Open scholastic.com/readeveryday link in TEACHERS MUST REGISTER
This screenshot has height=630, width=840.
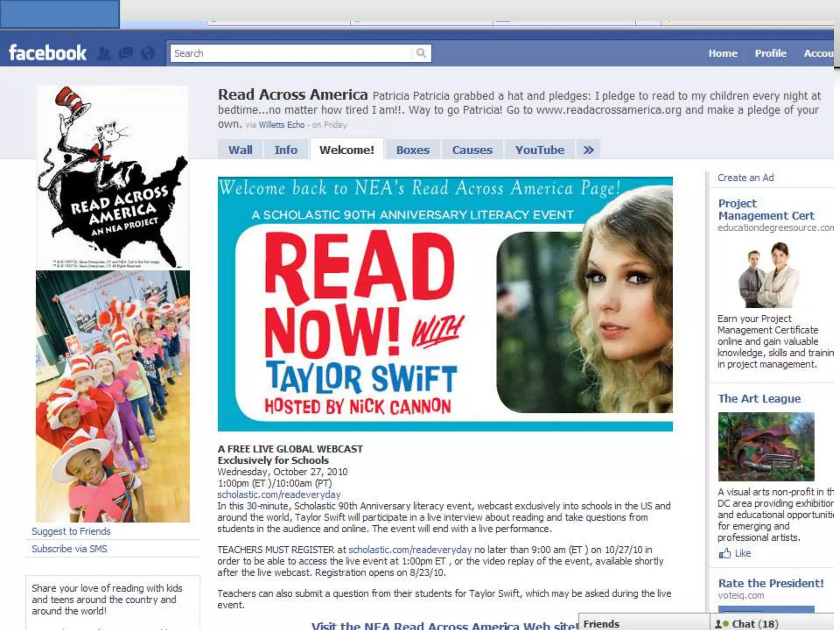pyautogui.click(x=410, y=550)
